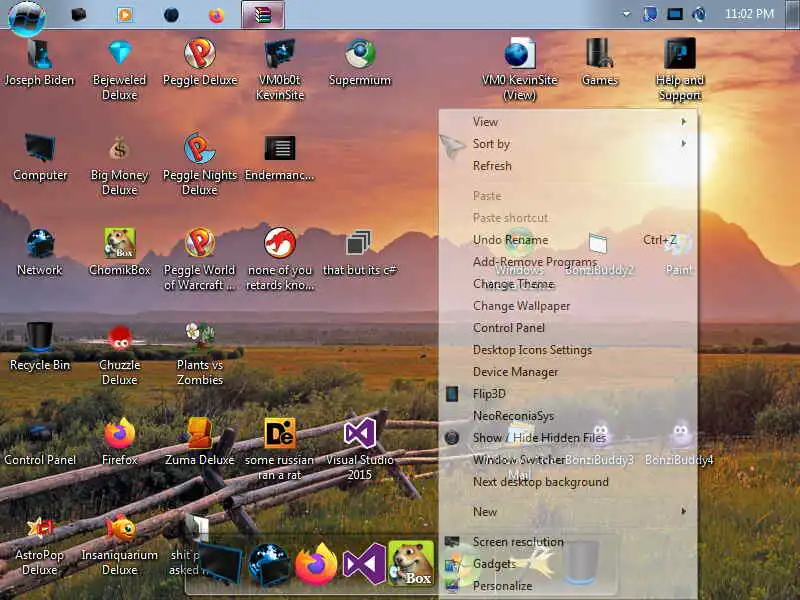Expand the New submenu
Screen dimensions: 800x600
coord(568,512)
